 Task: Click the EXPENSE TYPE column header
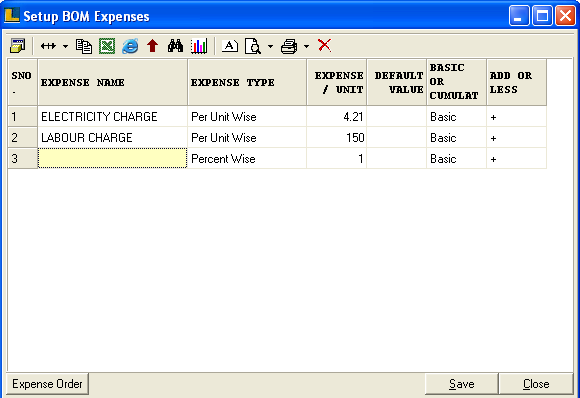pyautogui.click(x=247, y=82)
